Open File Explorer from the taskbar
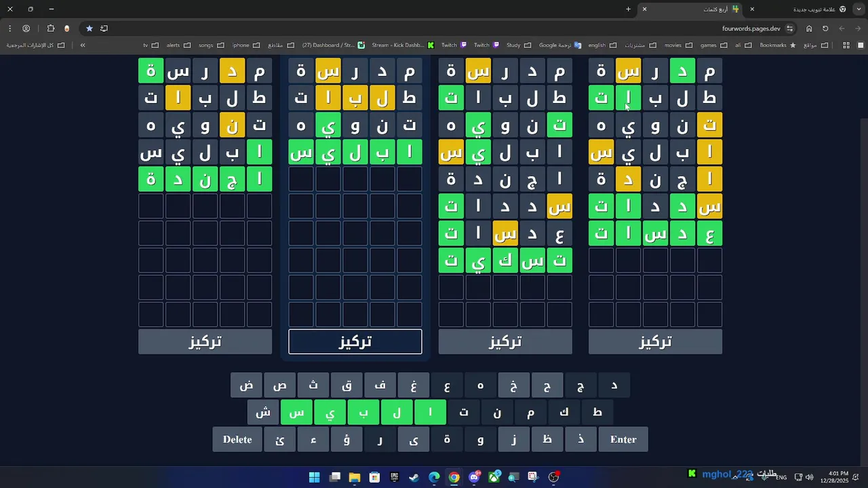The width and height of the screenshot is (868, 488). (355, 477)
